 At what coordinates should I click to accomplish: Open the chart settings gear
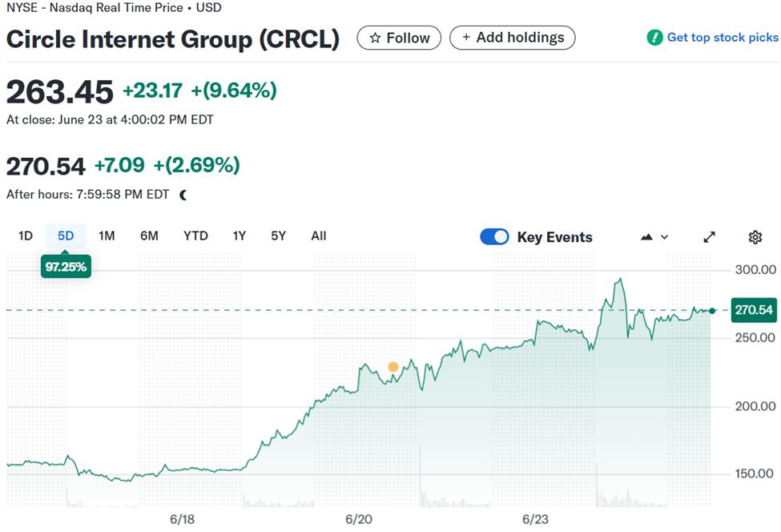pos(754,236)
